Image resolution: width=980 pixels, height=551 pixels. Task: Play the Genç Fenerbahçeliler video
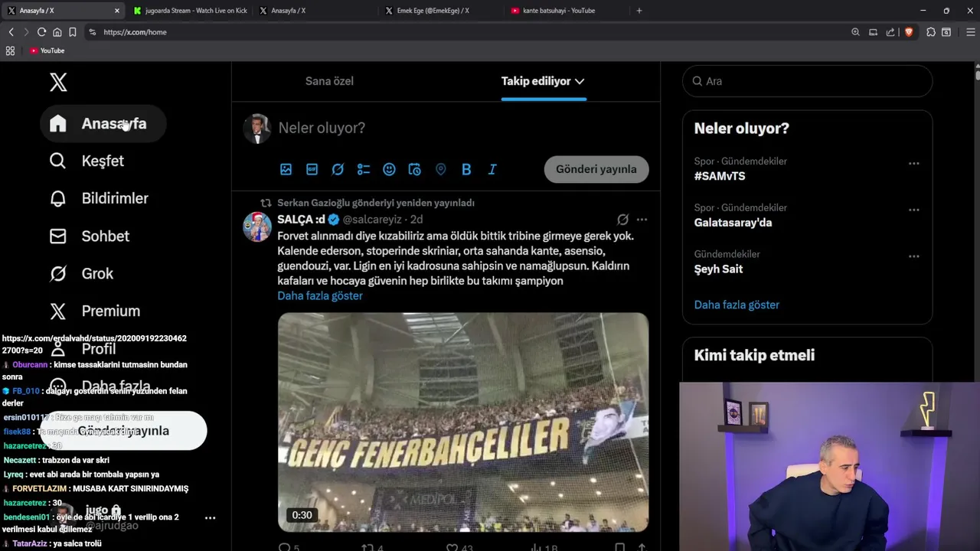pyautogui.click(x=463, y=422)
